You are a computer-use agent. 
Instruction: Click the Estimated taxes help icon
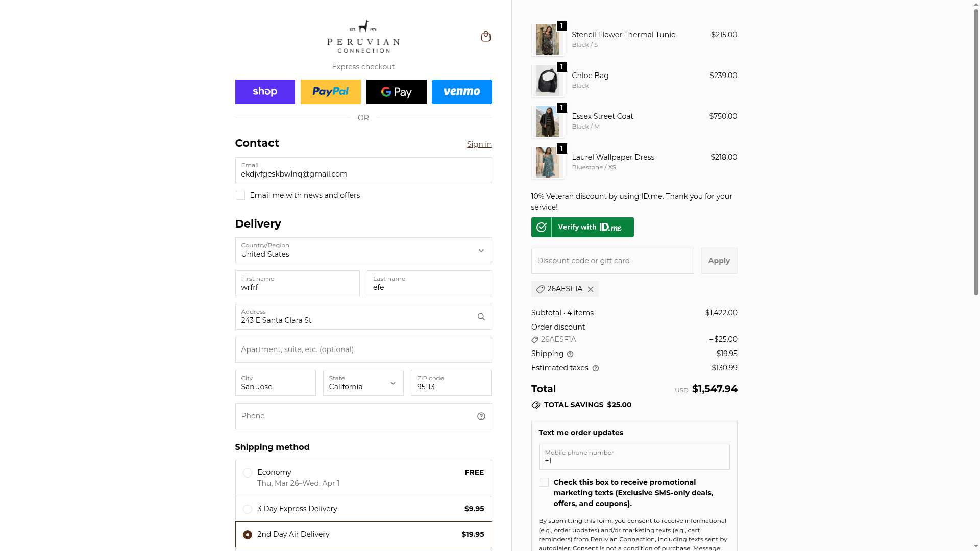[x=595, y=368]
